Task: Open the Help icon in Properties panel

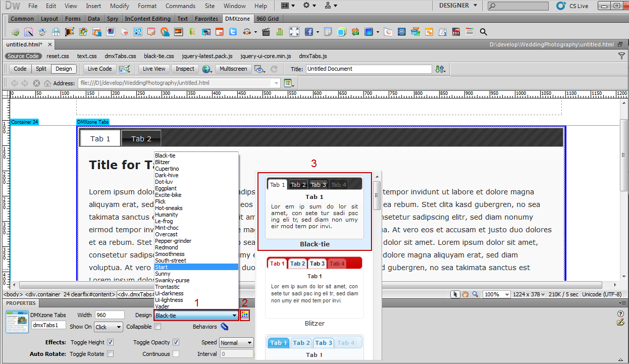Action: pyautogui.click(x=621, y=314)
